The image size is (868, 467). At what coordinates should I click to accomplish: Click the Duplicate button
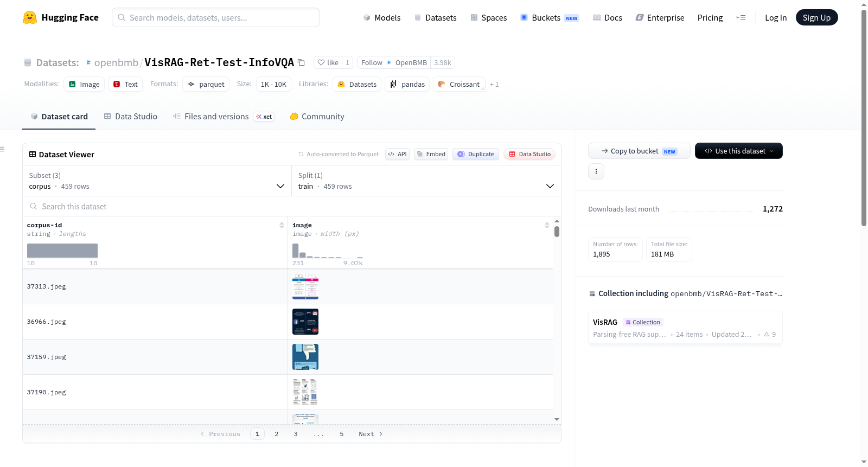(x=475, y=154)
